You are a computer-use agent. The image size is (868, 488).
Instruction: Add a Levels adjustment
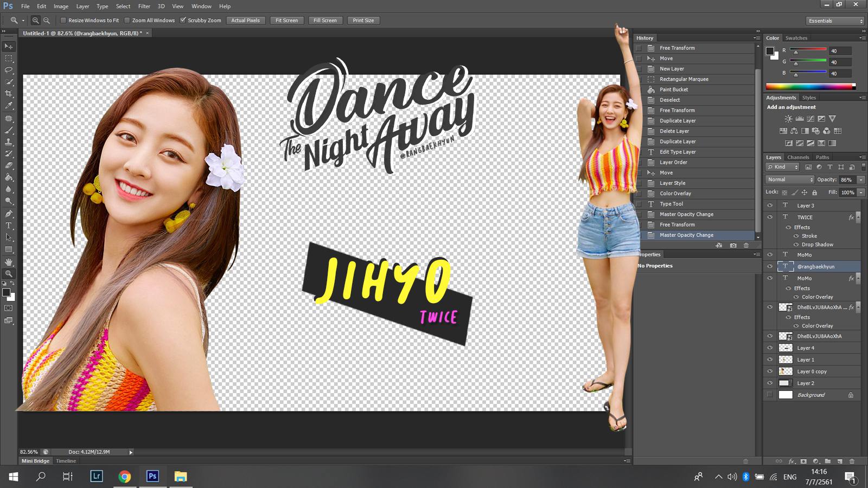799,118
